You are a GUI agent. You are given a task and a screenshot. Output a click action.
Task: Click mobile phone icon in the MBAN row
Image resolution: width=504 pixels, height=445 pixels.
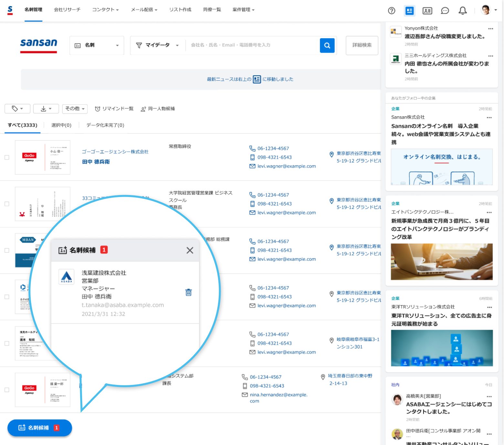tap(252, 250)
